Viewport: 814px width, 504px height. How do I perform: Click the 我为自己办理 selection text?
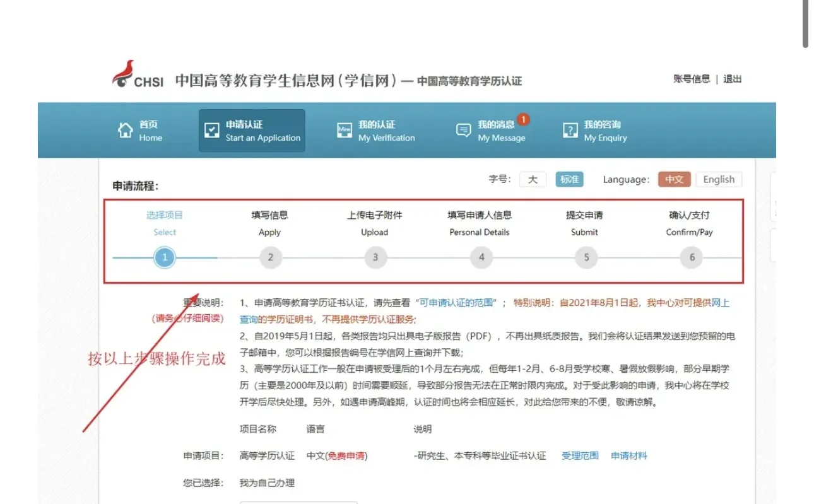coord(267,483)
